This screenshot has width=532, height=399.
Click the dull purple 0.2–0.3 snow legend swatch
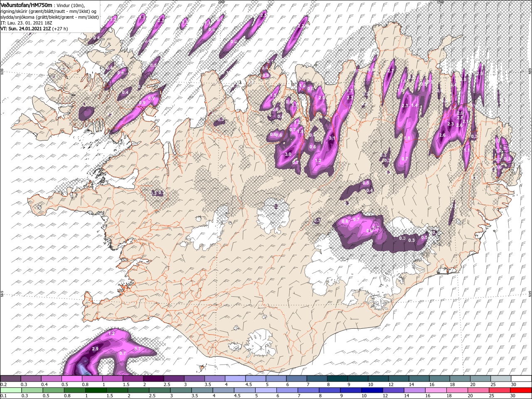click(x=10, y=379)
